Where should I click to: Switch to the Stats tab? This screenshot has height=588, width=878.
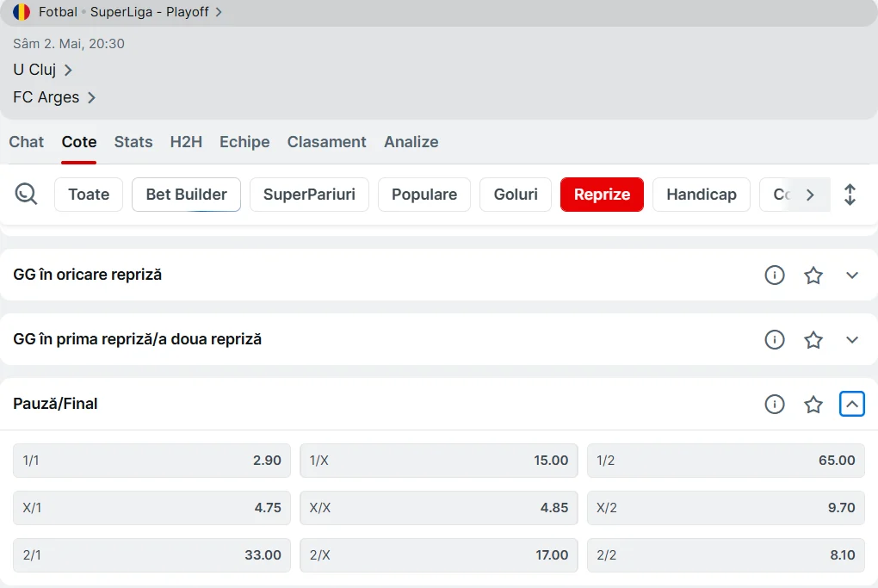pyautogui.click(x=133, y=142)
